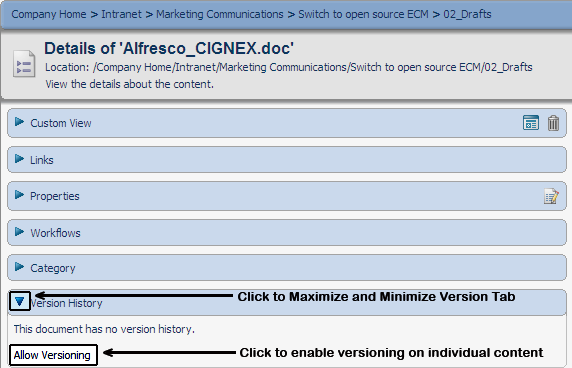Expand the Category panel arrow
Screen dimensions: 572x368
point(19,267)
